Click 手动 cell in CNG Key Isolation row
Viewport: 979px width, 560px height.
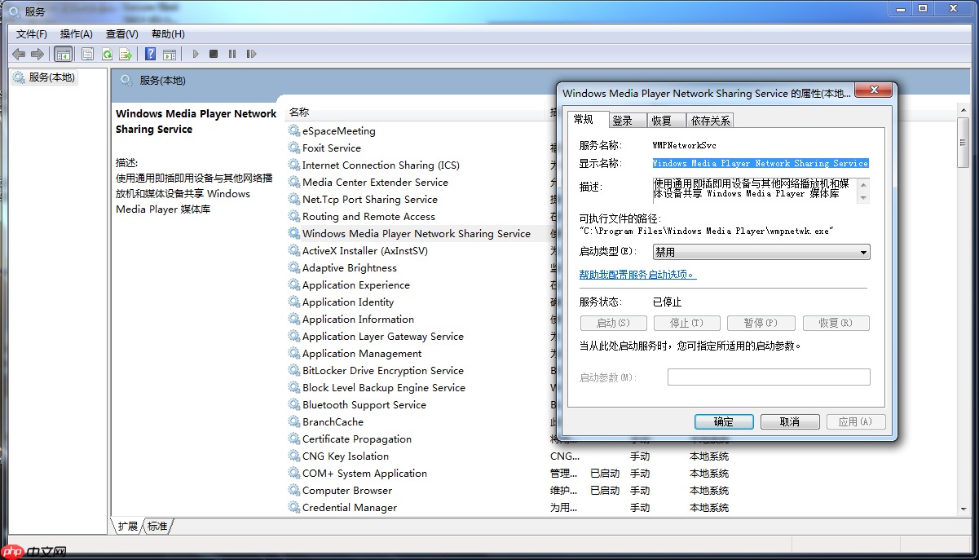tap(640, 456)
